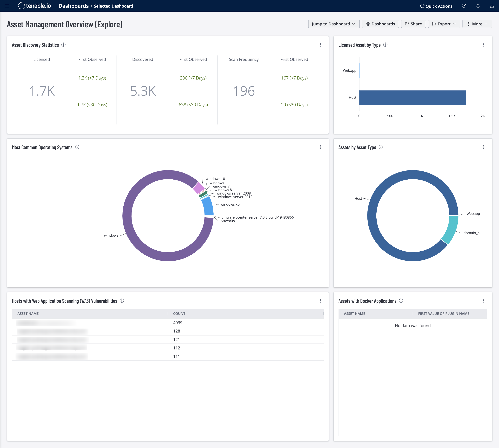The height and width of the screenshot is (448, 499).
Task: Open the user account icon
Action: click(x=492, y=6)
